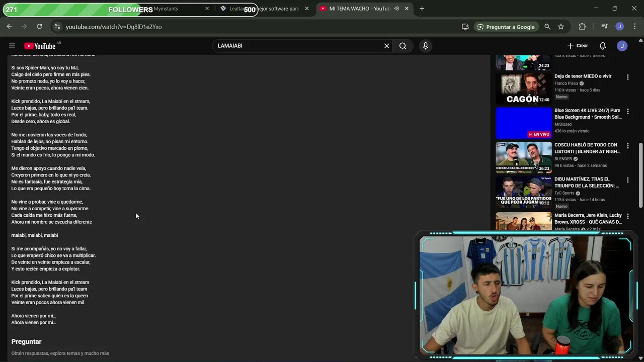
Task: Click the Dibu Martínez TyC Sports thumbnail
Action: pos(524,192)
